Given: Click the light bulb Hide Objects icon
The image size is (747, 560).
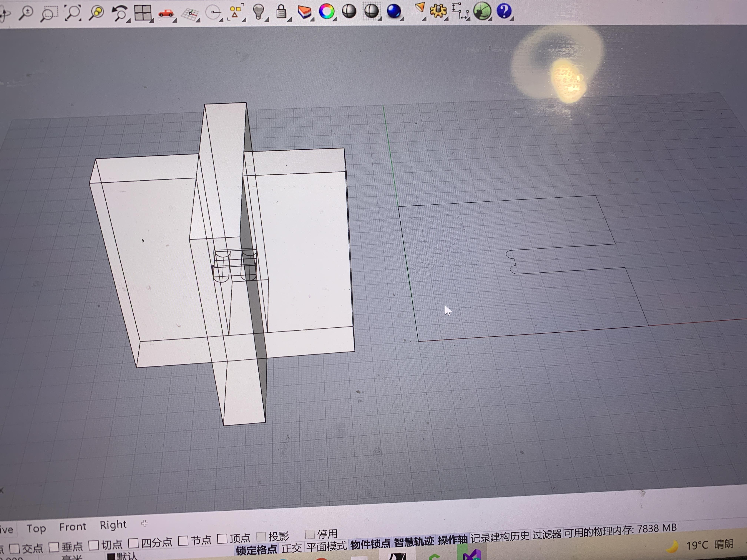Looking at the screenshot, I should (x=259, y=12).
